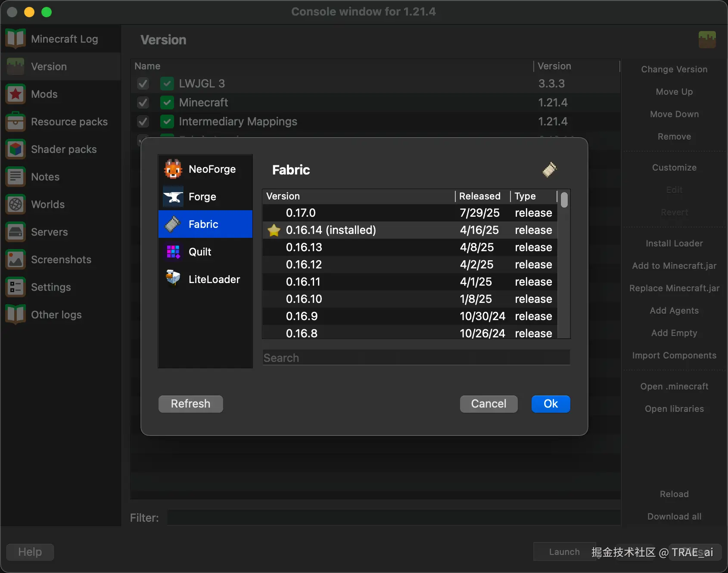Click the Notes page icon

(x=16, y=177)
